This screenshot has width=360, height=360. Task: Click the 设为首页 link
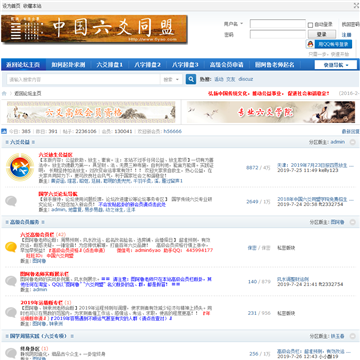point(11,6)
